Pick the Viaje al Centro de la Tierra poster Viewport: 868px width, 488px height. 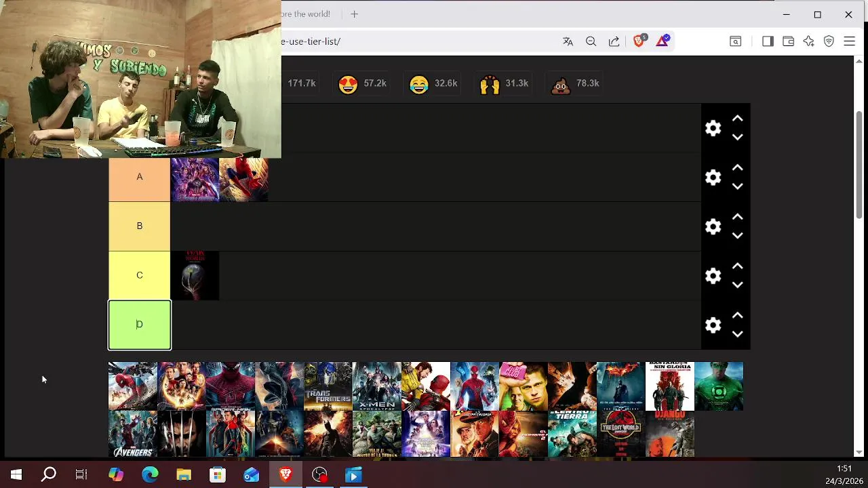377,434
